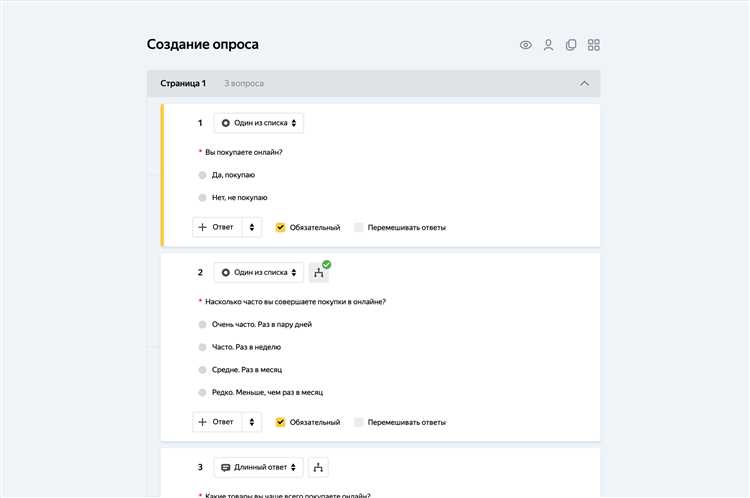This screenshot has height=498, width=750.
Task: Enable 'Перемешивать ответы' in question 1
Action: (x=359, y=227)
